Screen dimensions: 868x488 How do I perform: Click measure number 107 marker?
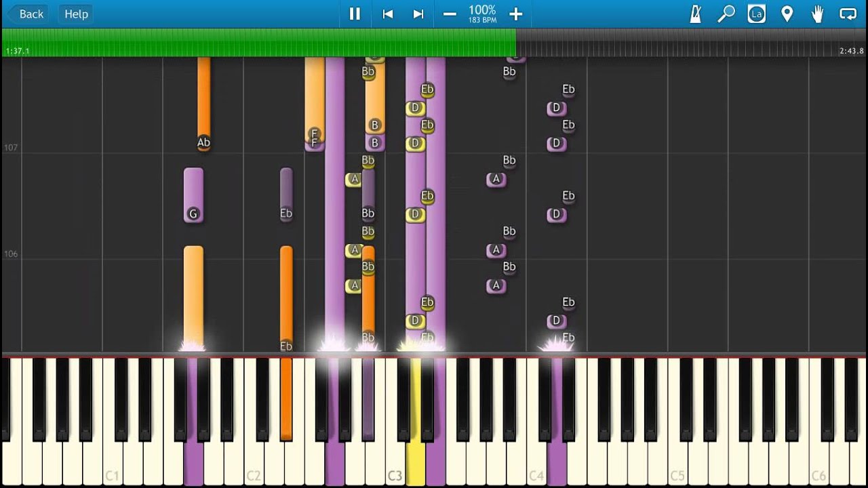pos(10,147)
